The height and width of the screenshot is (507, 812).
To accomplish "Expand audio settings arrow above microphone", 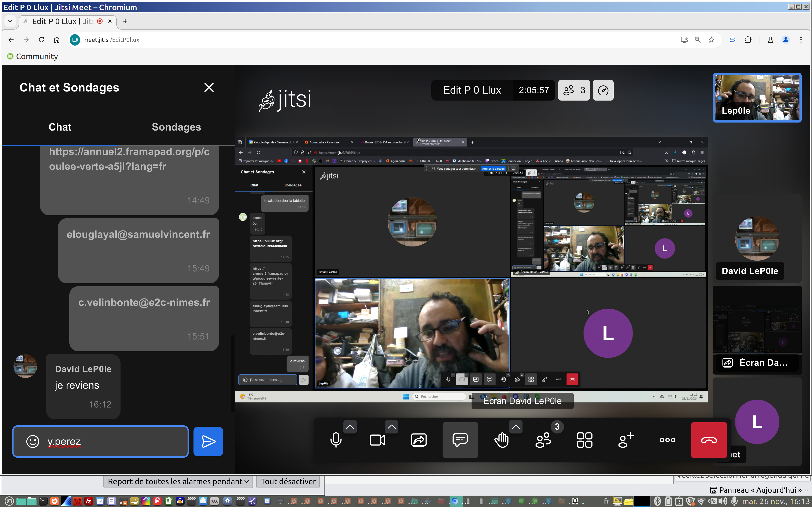I will pos(350,427).
